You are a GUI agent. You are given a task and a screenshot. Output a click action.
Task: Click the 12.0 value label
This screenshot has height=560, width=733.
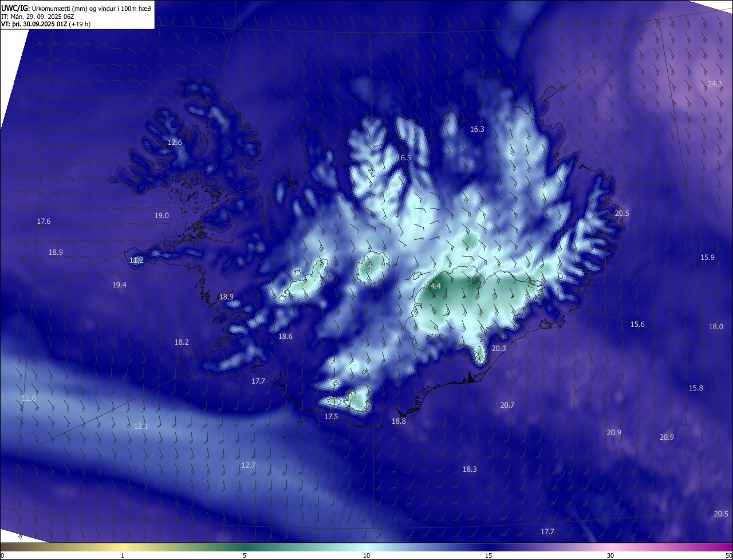coord(29,398)
